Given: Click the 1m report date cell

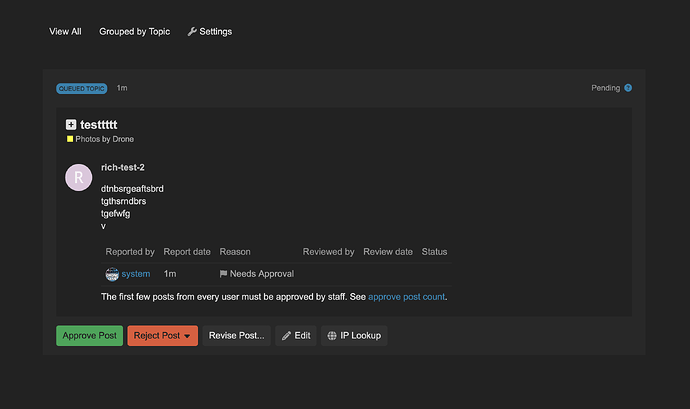Looking at the screenshot, I should 170,274.
